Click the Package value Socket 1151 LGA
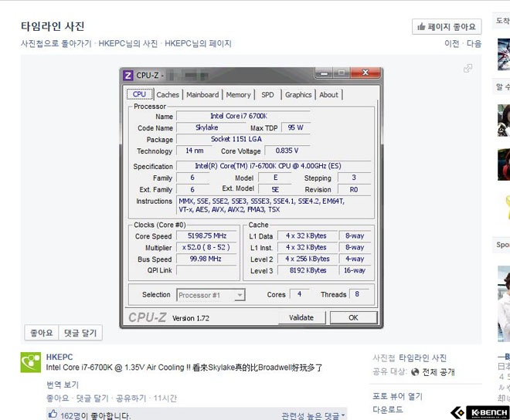Screen dimensions: 510x420 pyautogui.click(x=243, y=139)
